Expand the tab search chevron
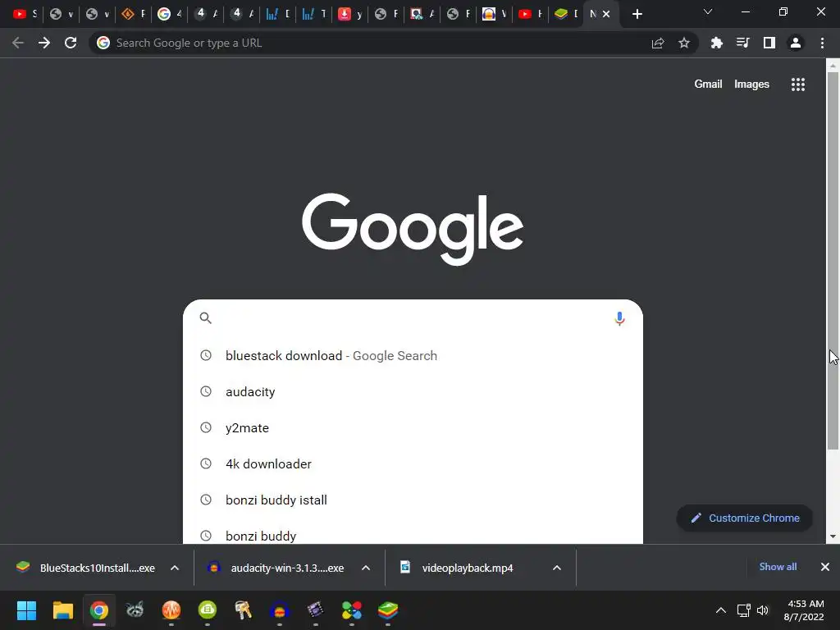Viewport: 840px width, 630px height. [x=708, y=11]
